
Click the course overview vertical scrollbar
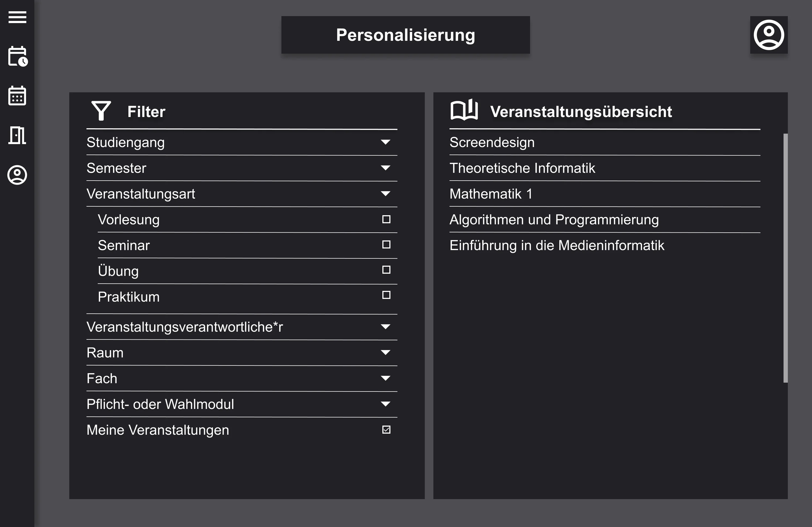pyautogui.click(x=785, y=258)
